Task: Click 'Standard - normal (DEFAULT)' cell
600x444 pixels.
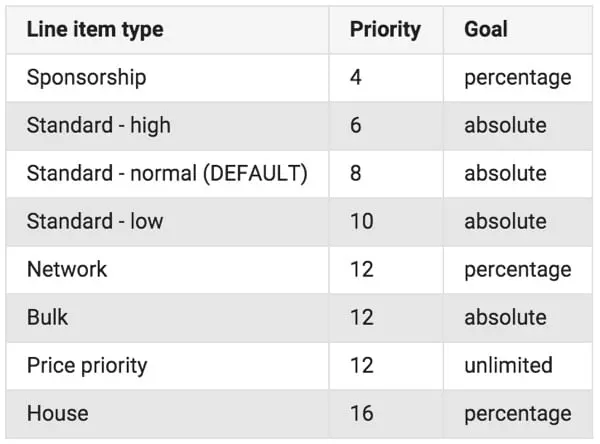Action: coord(166,173)
